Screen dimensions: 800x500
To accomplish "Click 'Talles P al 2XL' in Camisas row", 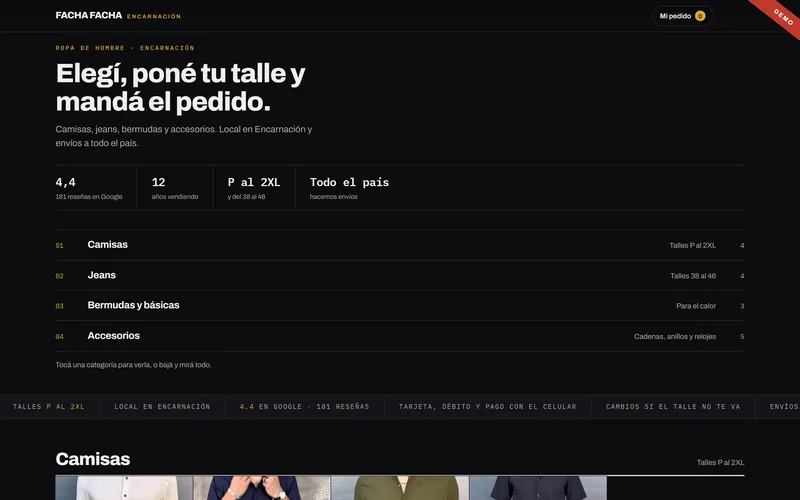I will 692,245.
